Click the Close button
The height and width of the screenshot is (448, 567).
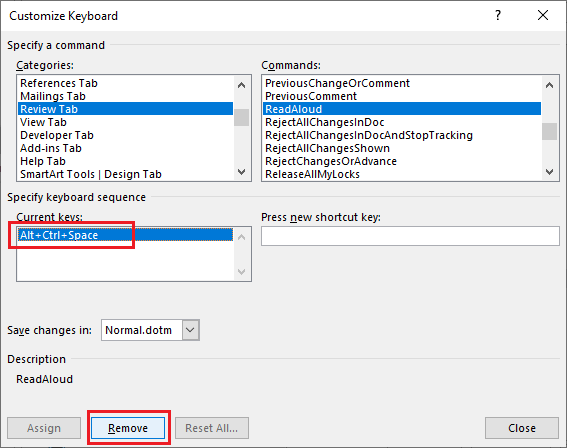coord(522,428)
